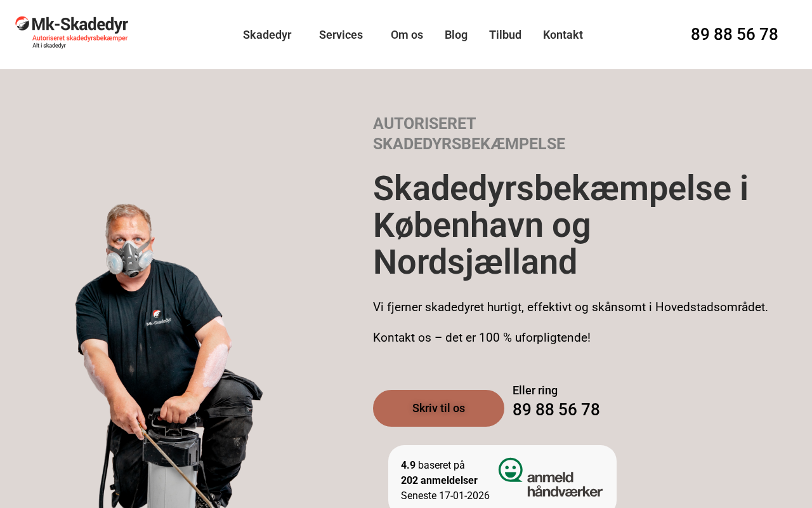
Task: Call 89 88 56 78 from the header
Action: (734, 34)
